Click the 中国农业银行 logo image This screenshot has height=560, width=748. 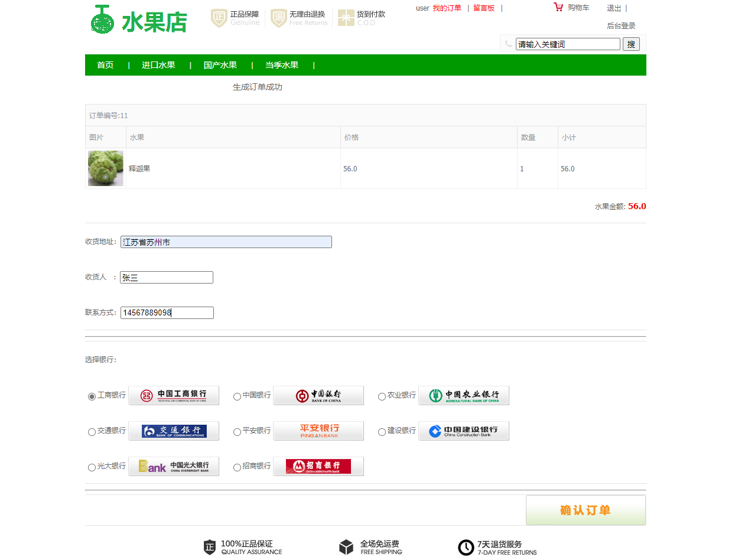(464, 396)
